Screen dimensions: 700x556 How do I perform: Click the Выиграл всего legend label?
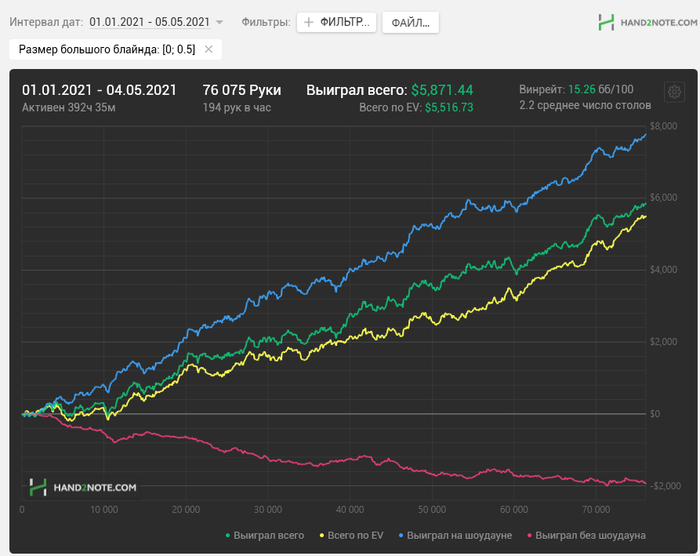pos(269,535)
